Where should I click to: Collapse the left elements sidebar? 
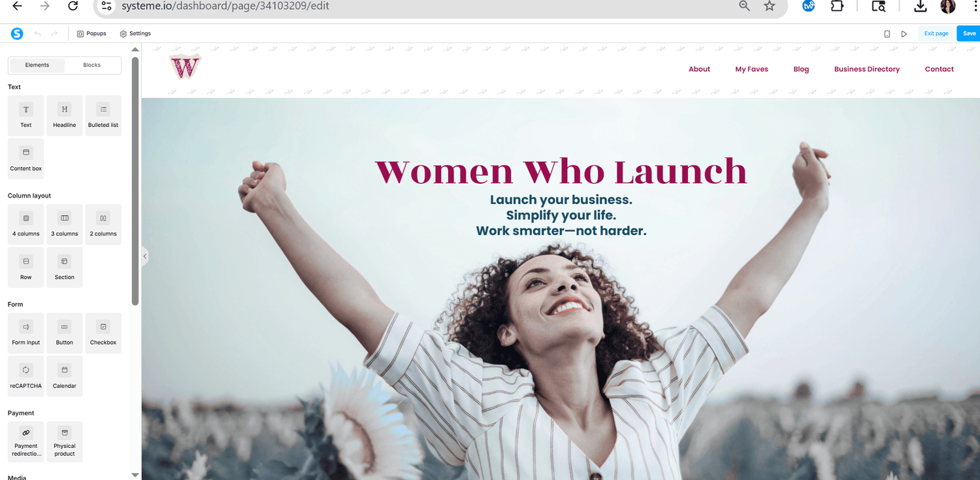(x=145, y=256)
